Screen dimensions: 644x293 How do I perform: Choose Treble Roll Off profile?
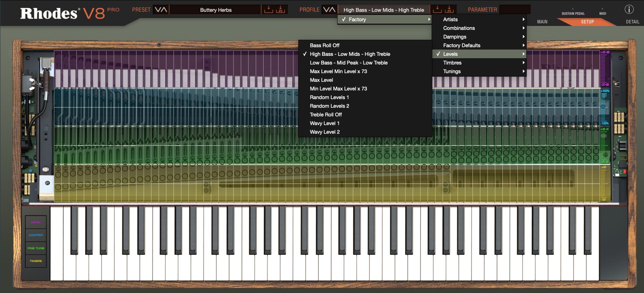point(365,114)
